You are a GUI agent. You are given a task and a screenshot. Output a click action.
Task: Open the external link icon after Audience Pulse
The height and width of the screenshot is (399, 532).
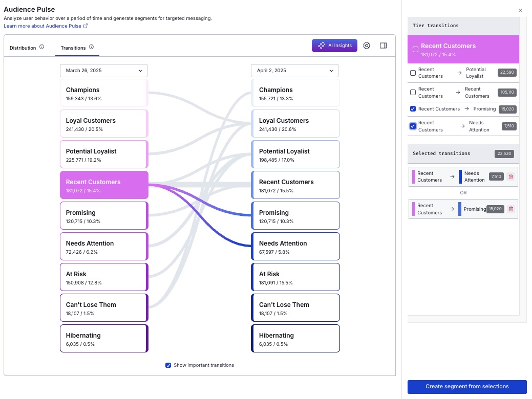[86, 26]
